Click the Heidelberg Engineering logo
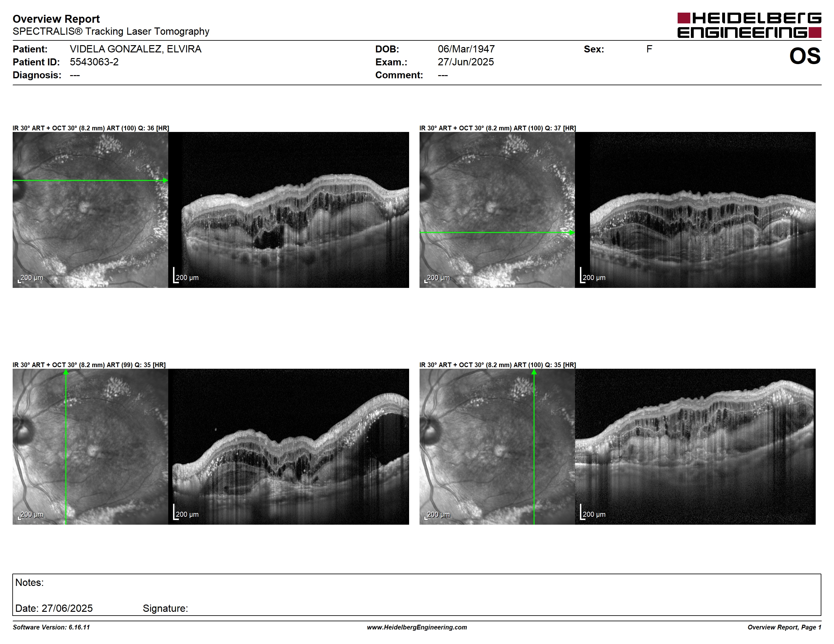Screen dimensions: 834x644 tap(749, 25)
